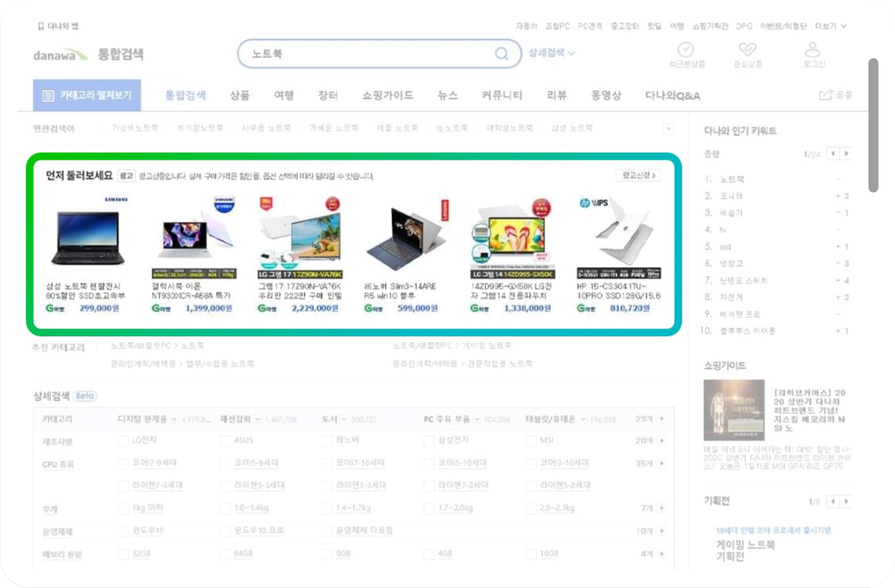Select the MSI checkbox
895x588 pixels.
531,441
